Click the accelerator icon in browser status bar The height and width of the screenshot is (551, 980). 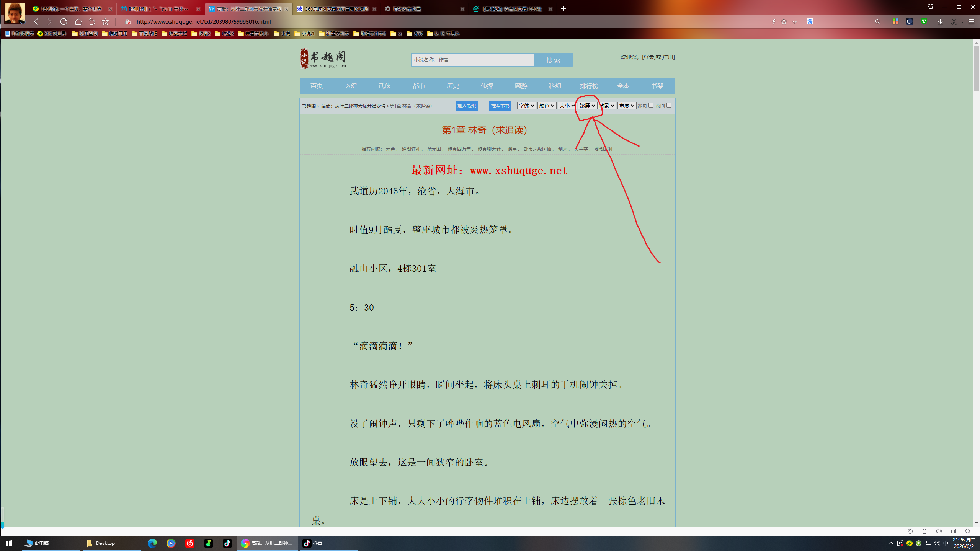point(910,531)
